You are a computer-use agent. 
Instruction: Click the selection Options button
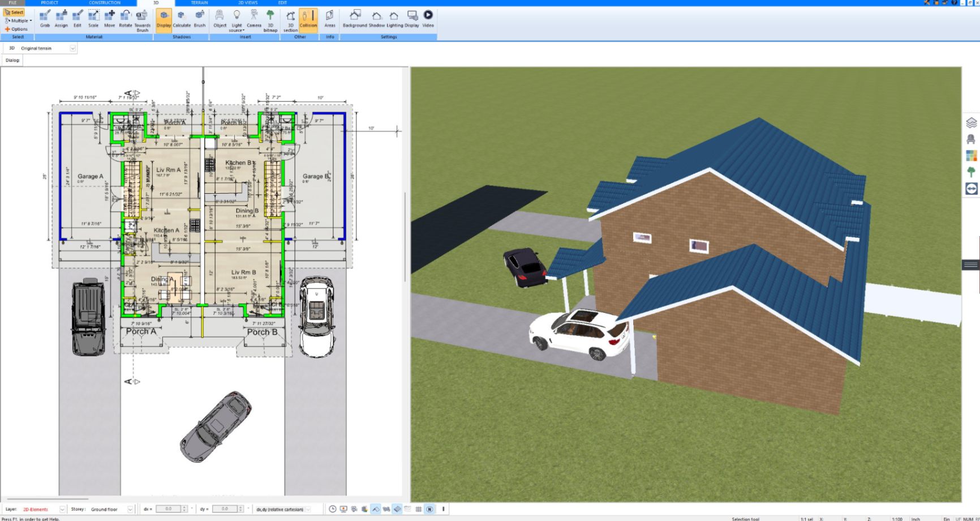click(x=16, y=29)
